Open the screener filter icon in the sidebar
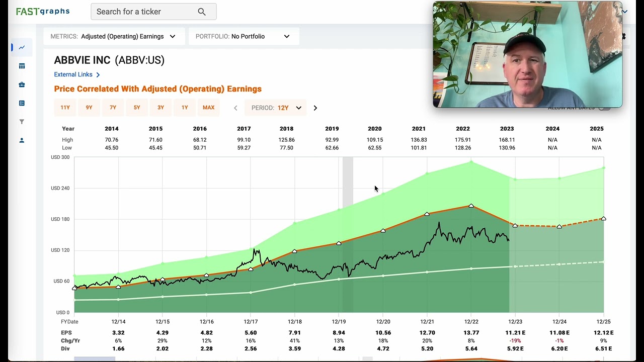Viewport: 644px width, 362px height. coord(22,122)
